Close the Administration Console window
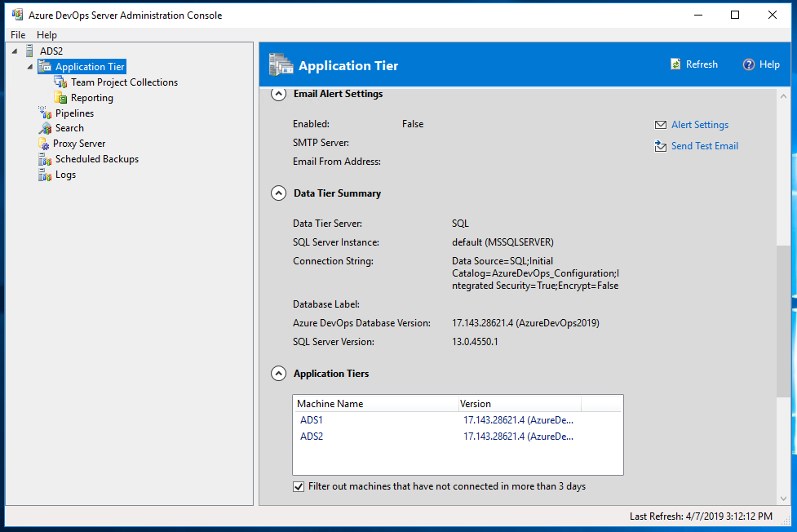797x532 pixels. [772, 15]
